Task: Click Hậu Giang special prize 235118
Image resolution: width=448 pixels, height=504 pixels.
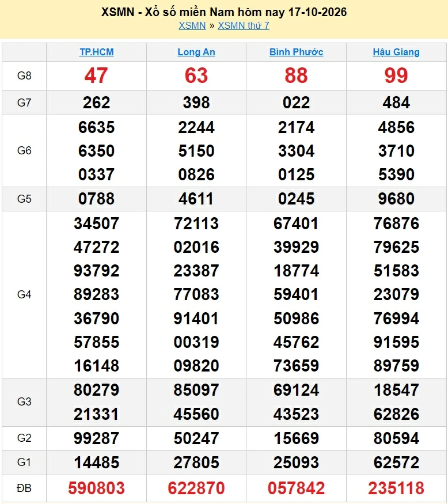Action: click(396, 488)
